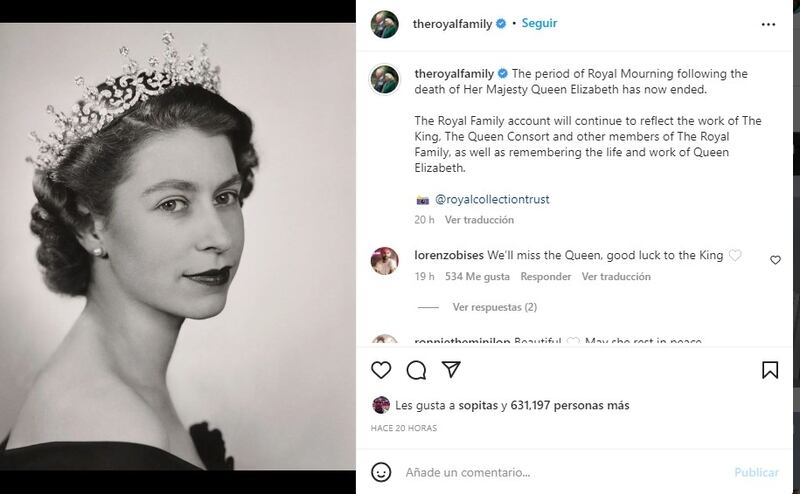Reply to lorenzobises' comment with Responder
The height and width of the screenshot is (494, 800).
[545, 277]
